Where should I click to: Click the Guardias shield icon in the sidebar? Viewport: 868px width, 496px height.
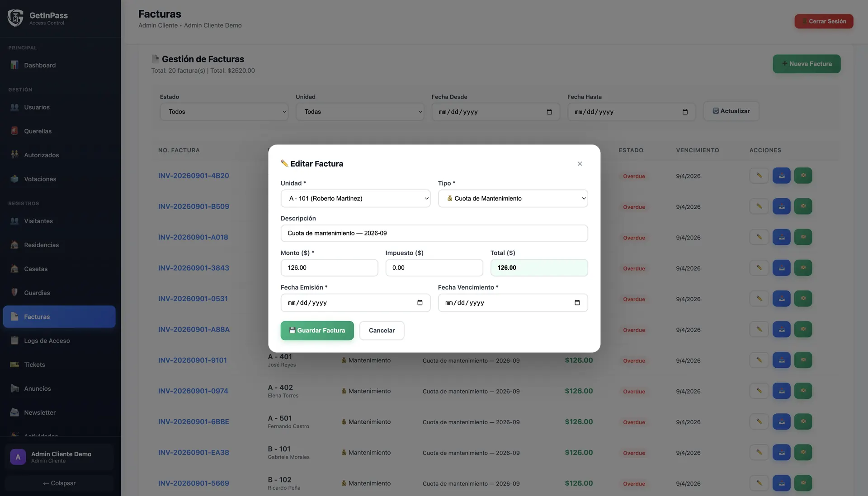(x=14, y=292)
